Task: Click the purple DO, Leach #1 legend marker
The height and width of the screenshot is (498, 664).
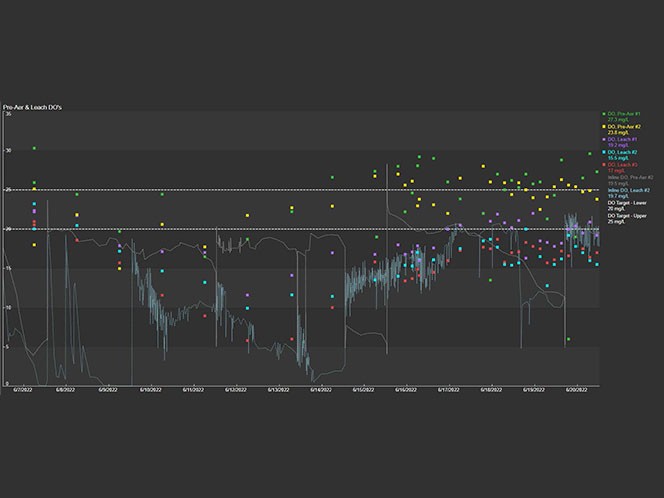Action: 604,139
